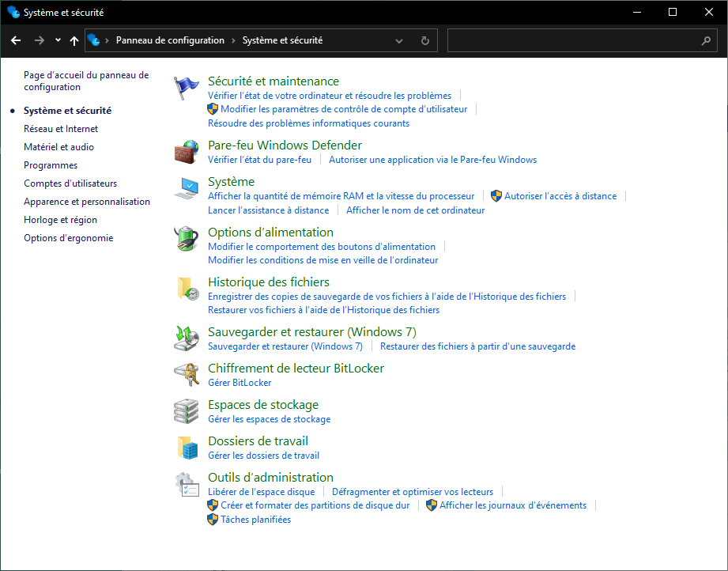The height and width of the screenshot is (571, 728).
Task: Go back with the left arrow button
Action: [x=16, y=40]
